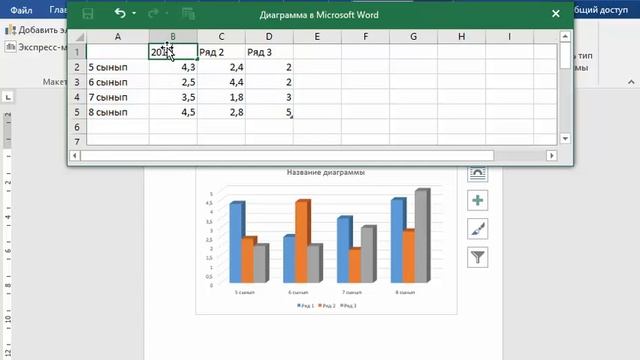
Task: Click the Redo icon in chart data window
Action: click(x=153, y=13)
